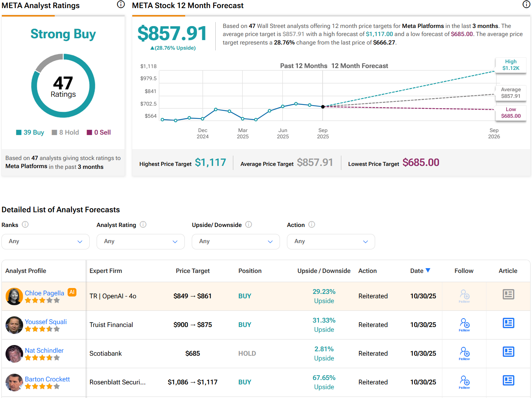The height and width of the screenshot is (398, 532).
Task: Expand the Analyst Rating dropdown
Action: coord(140,242)
